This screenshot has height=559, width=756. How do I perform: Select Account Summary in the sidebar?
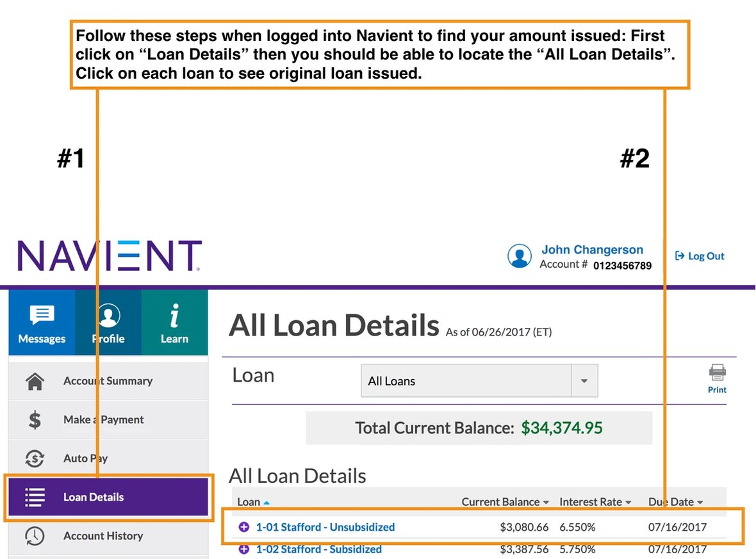coord(108,381)
